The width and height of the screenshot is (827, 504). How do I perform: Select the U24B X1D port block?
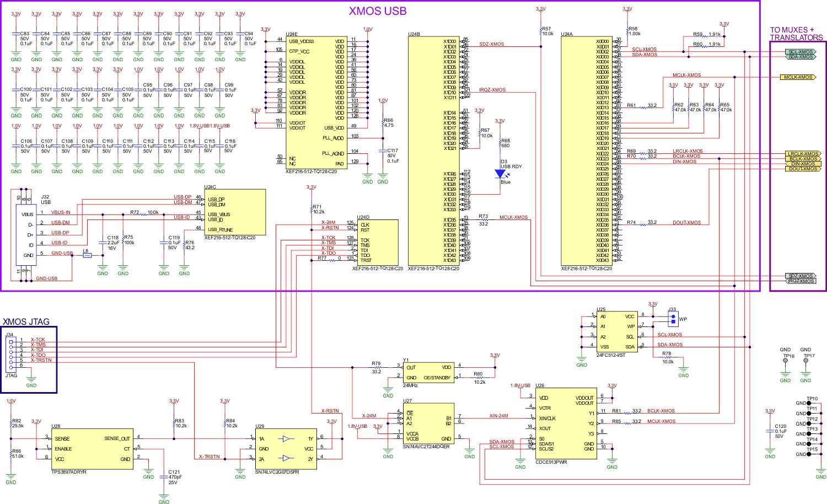coord(433,151)
